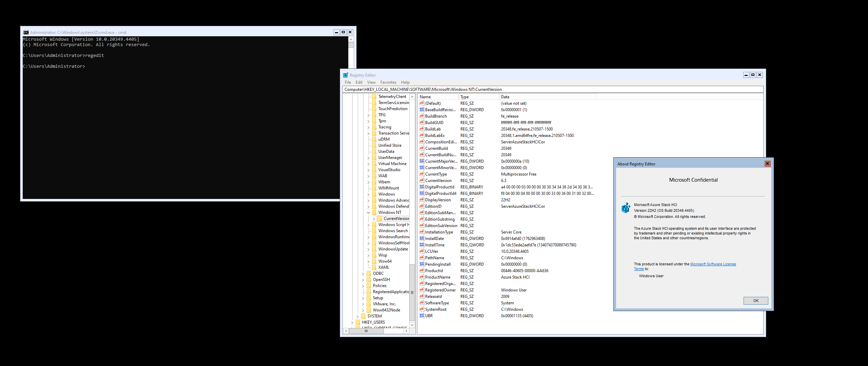The image size is (868, 366).
Task: Click the UBR value's binary icon
Action: tap(421, 316)
